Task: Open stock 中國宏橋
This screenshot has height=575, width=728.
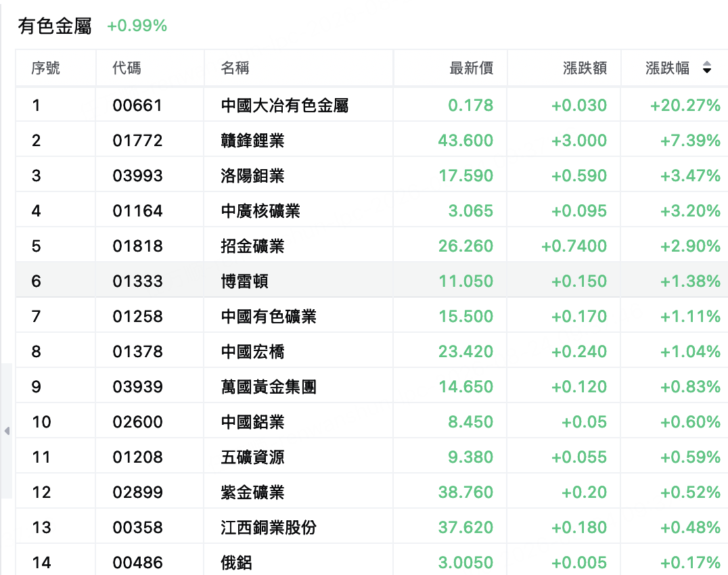Action: point(252,352)
